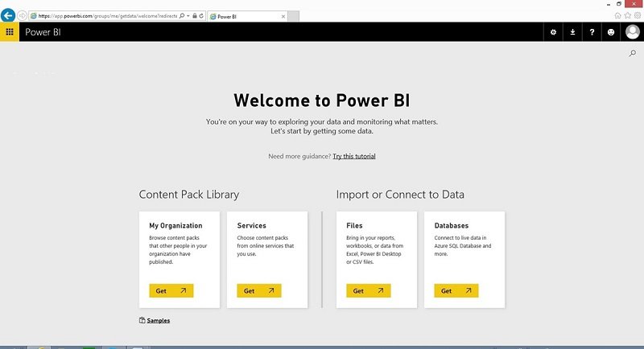The width and height of the screenshot is (644, 349).
Task: Click the download arrow icon in header
Action: click(x=572, y=32)
